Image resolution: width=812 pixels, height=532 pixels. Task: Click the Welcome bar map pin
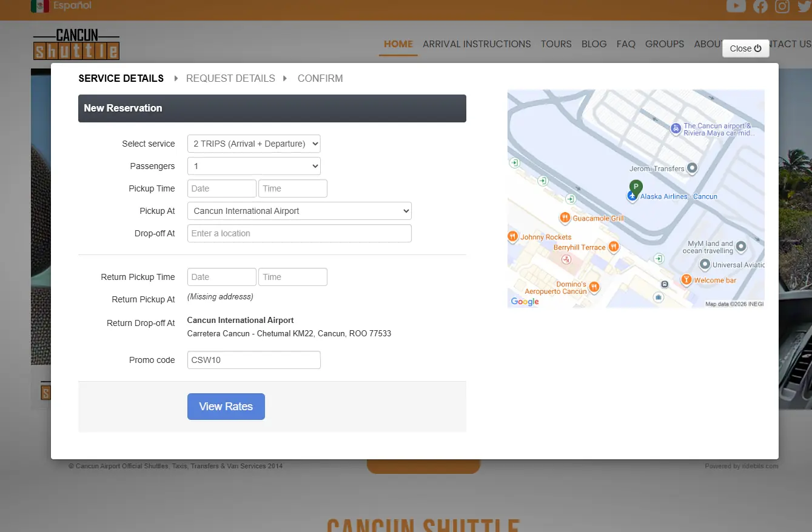(x=686, y=280)
